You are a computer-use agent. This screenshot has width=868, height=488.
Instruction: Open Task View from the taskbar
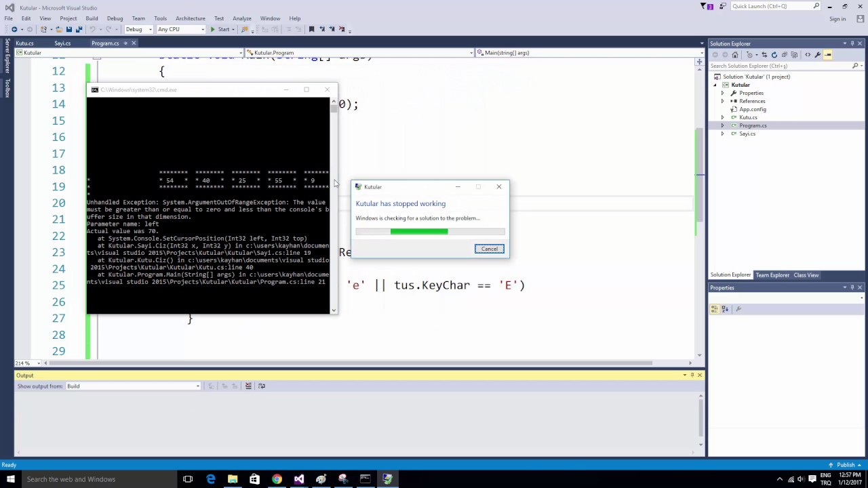tap(188, 479)
